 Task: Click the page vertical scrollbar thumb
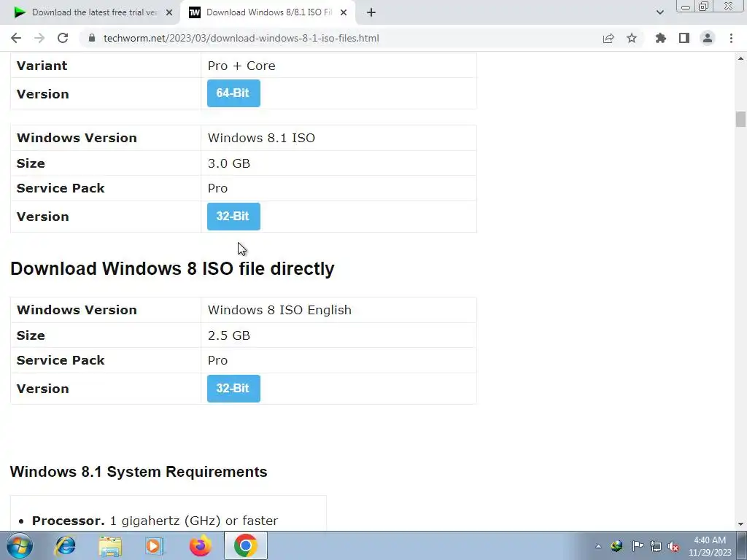click(x=740, y=119)
